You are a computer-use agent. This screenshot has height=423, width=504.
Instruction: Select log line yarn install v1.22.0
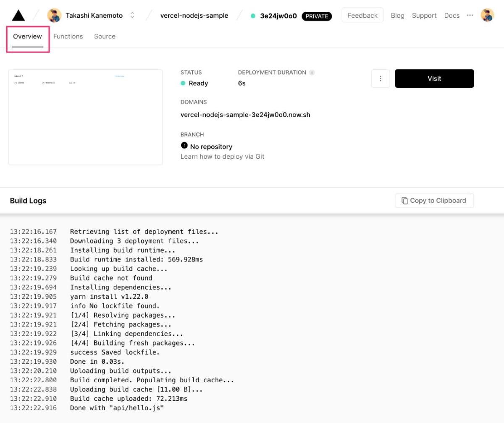(x=109, y=297)
